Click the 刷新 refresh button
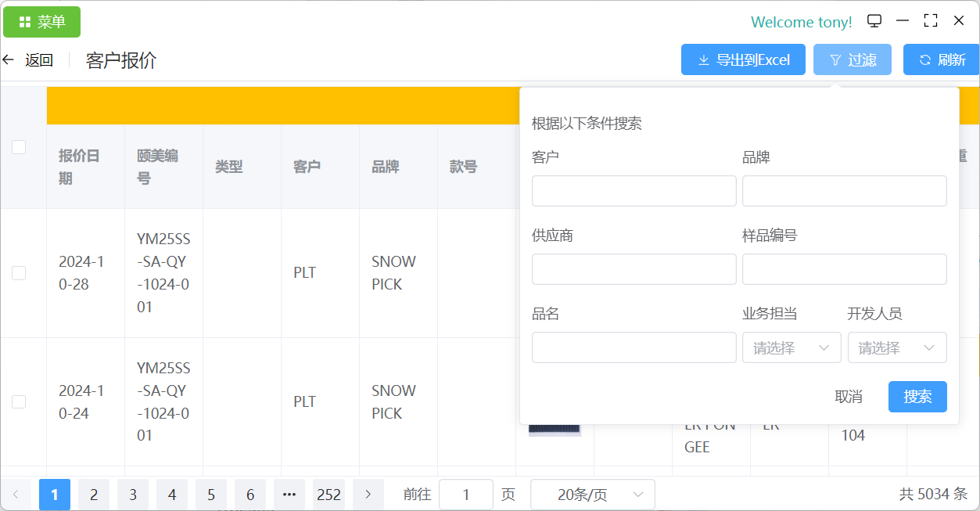The image size is (980, 511). pyautogui.click(x=941, y=59)
